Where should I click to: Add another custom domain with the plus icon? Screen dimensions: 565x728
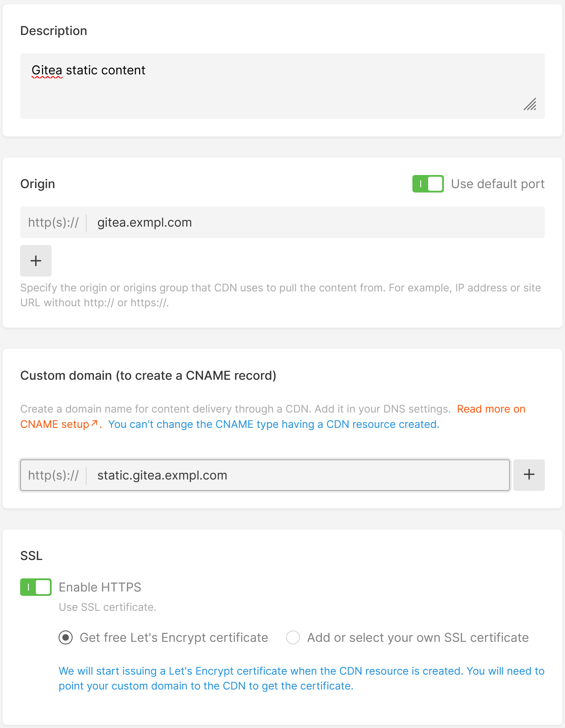pos(529,475)
